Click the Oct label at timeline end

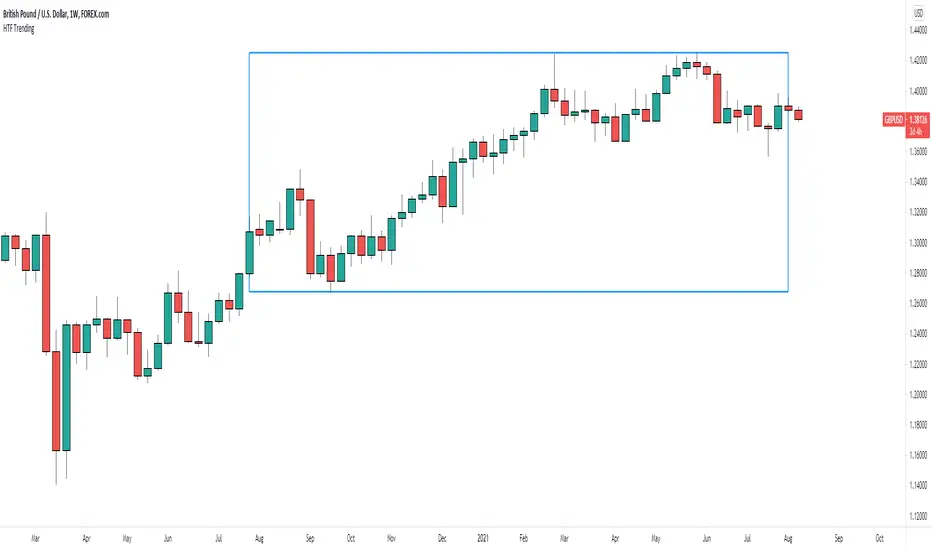tap(878, 535)
